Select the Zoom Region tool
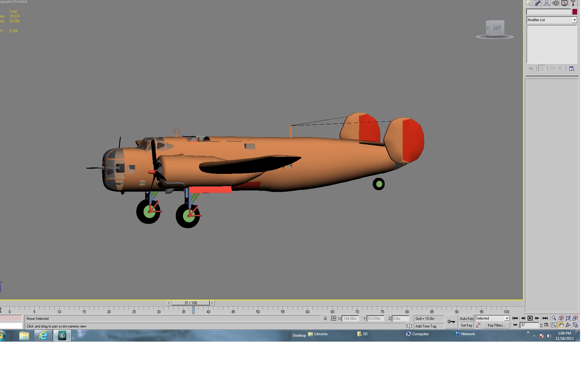Viewport: 588px width, 368px height. [554, 325]
